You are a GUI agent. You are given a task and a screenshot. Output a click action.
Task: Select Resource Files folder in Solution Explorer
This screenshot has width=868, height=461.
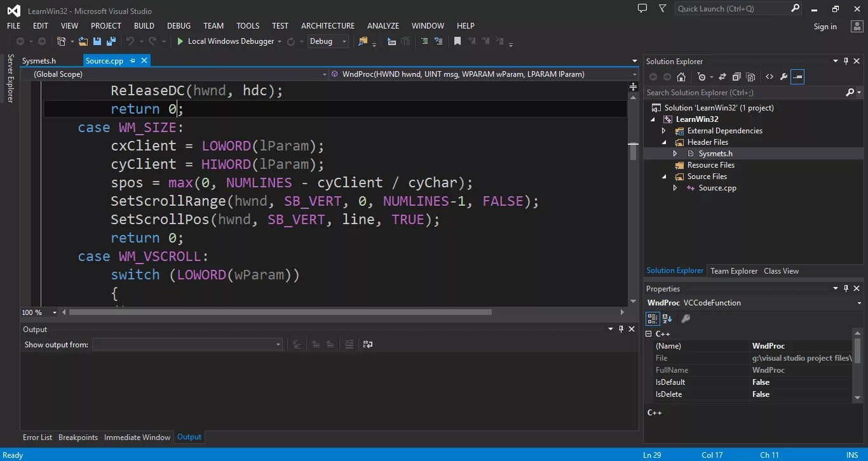tap(710, 165)
